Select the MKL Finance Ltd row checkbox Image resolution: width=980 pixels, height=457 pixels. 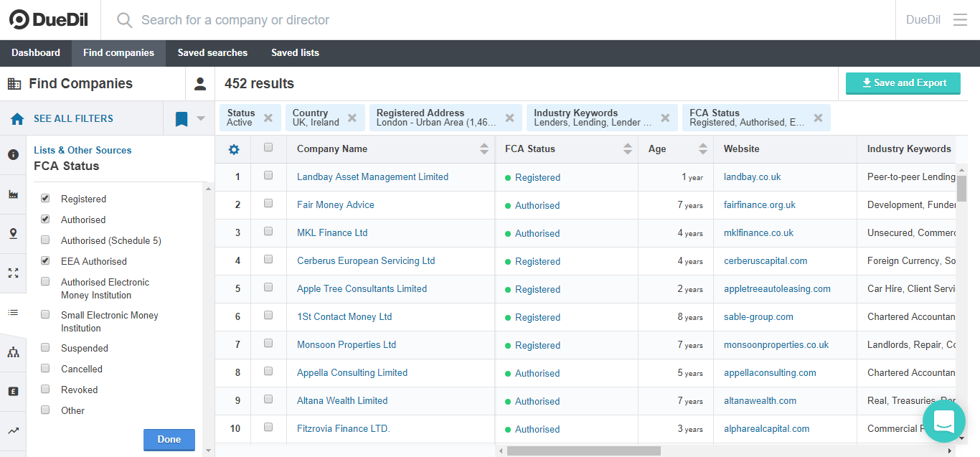pyautogui.click(x=268, y=231)
